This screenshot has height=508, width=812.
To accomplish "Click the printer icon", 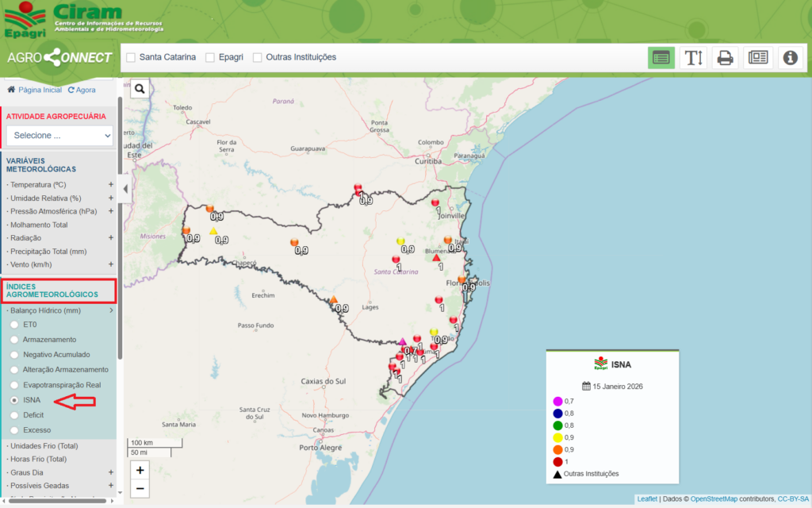I will point(725,57).
